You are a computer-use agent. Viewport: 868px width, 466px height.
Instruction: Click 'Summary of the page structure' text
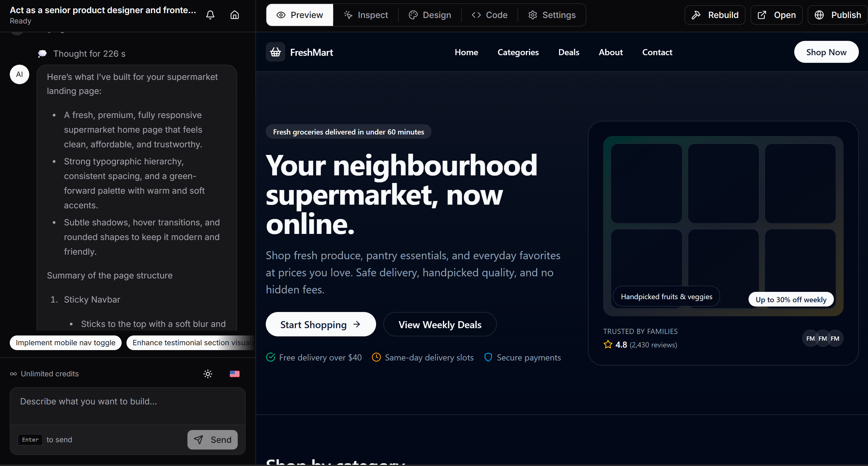coord(110,275)
